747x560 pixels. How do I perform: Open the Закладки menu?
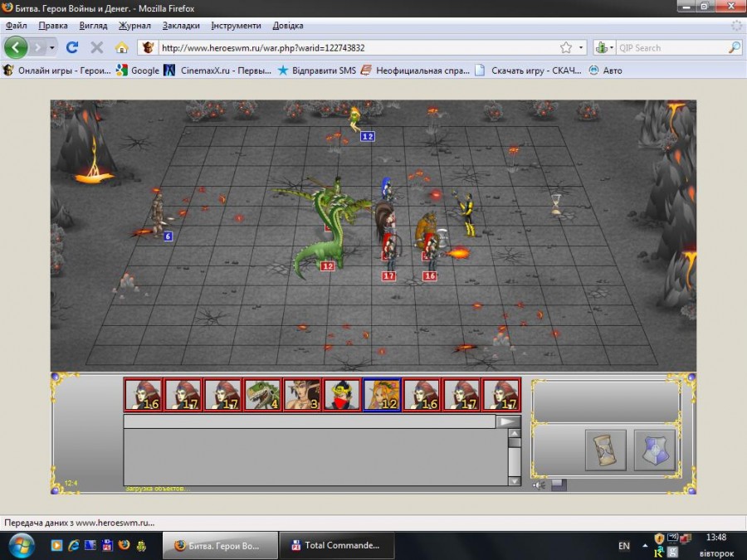pyautogui.click(x=181, y=26)
